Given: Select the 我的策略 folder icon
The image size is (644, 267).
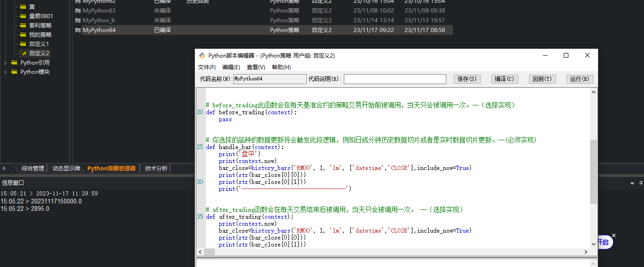Looking at the screenshot, I should [23, 35].
